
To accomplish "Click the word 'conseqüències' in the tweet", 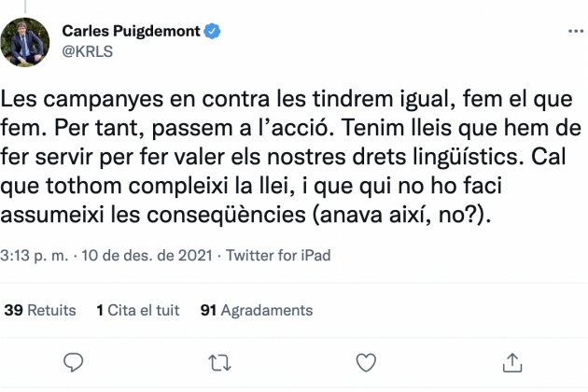I will [x=226, y=215].
